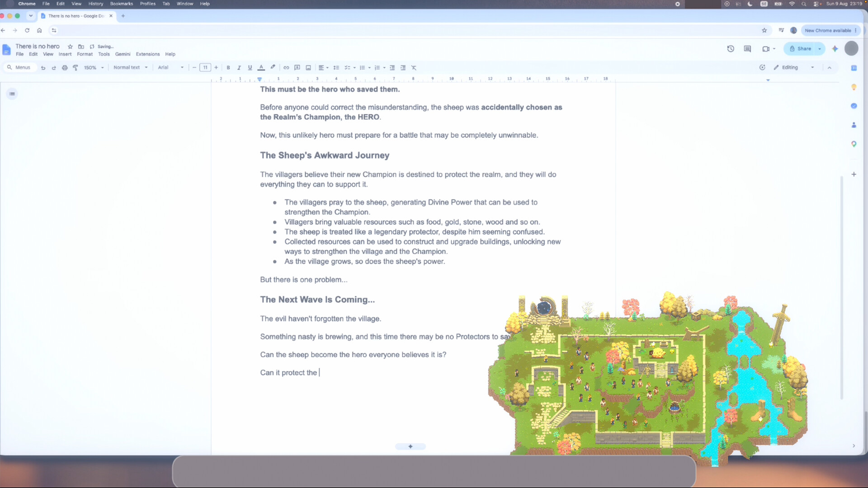
Task: Click New Chrome available button
Action: tap(830, 30)
